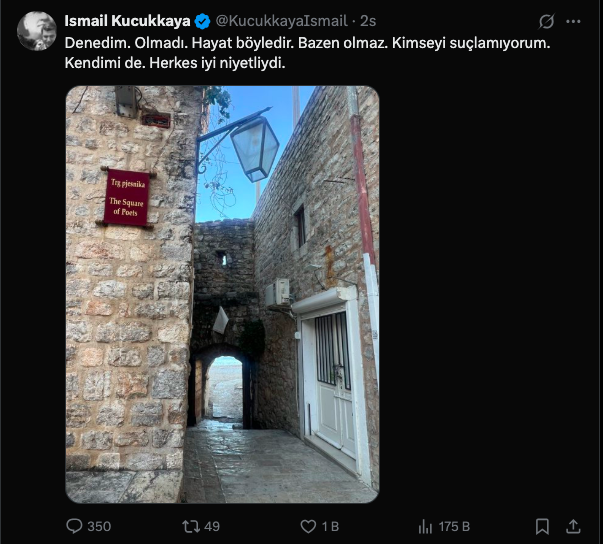Click the Ismail Kucukkaya display name
Screen dimensions: 603x544
[x=127, y=21]
